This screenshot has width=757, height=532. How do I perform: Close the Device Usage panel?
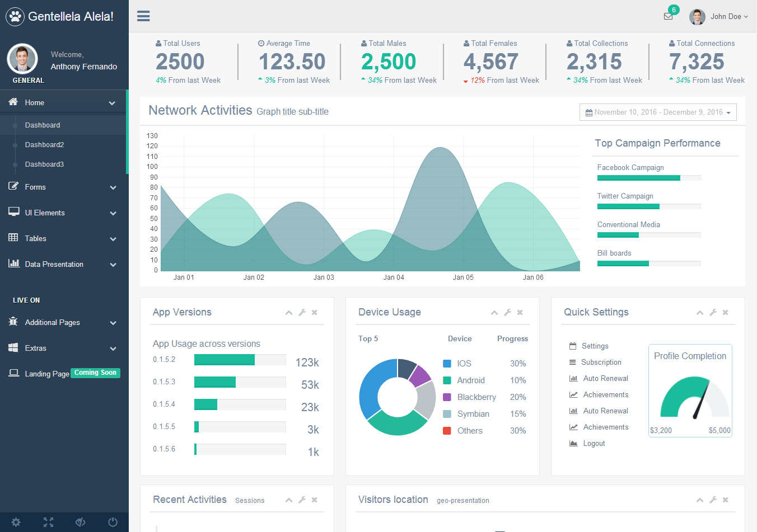tap(520, 312)
